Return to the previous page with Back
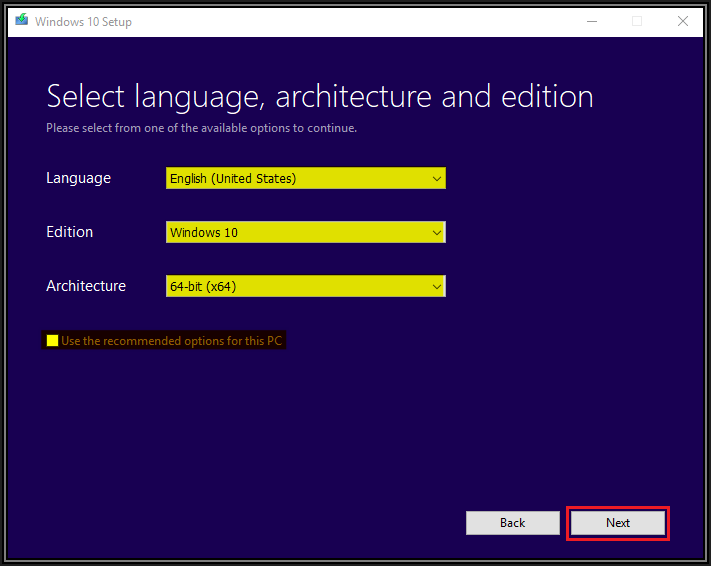The width and height of the screenshot is (711, 566). [x=513, y=523]
